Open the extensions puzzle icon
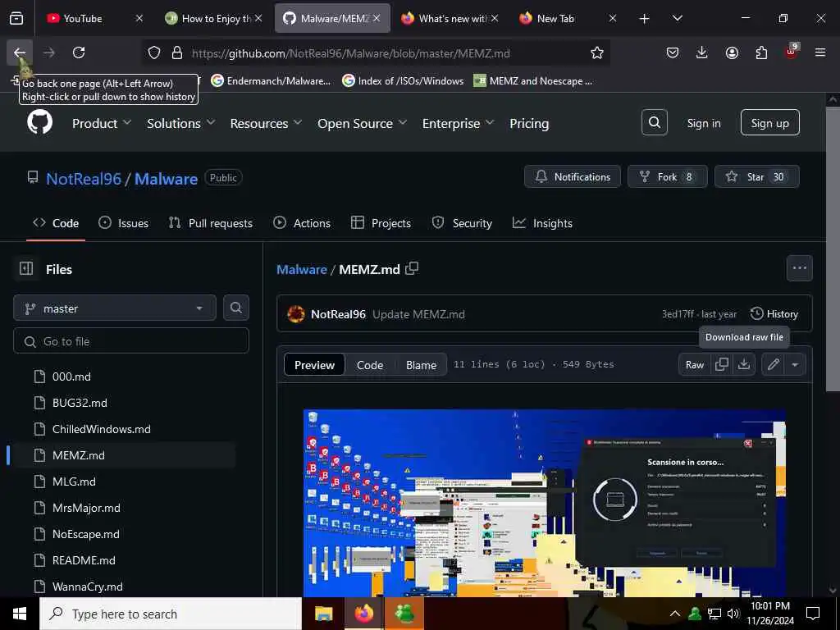 [761, 52]
